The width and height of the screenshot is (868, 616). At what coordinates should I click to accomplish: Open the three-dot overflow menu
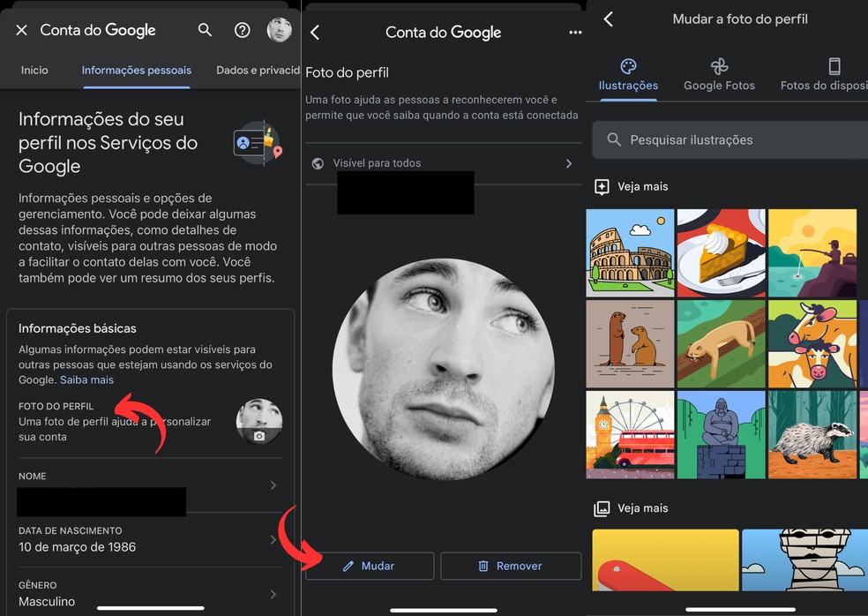tap(575, 32)
